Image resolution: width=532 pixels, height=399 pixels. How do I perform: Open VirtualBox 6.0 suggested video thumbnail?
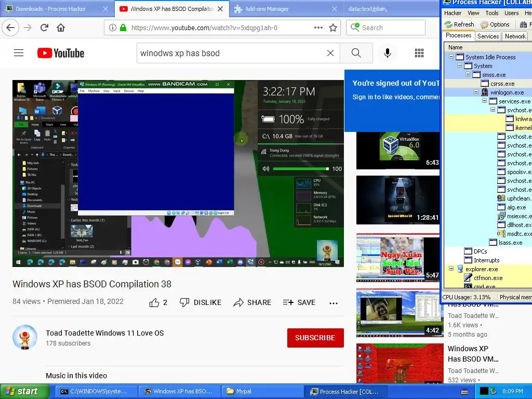point(398,150)
